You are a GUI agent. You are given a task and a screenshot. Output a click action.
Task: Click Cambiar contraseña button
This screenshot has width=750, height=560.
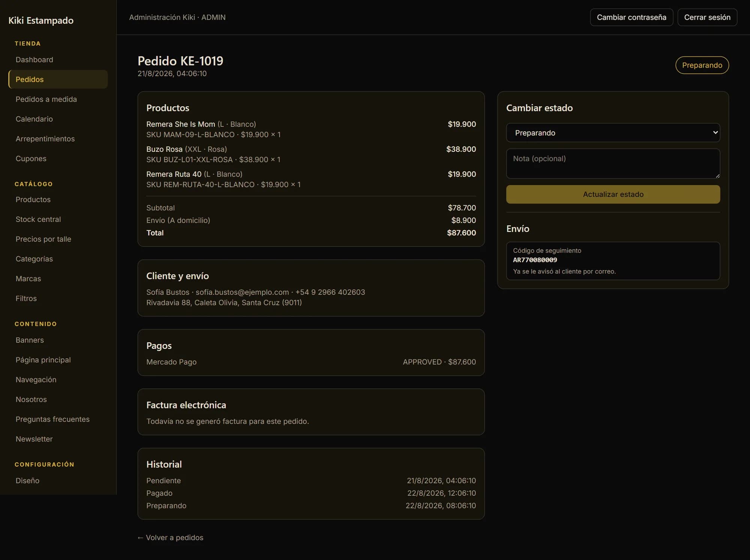pos(631,17)
